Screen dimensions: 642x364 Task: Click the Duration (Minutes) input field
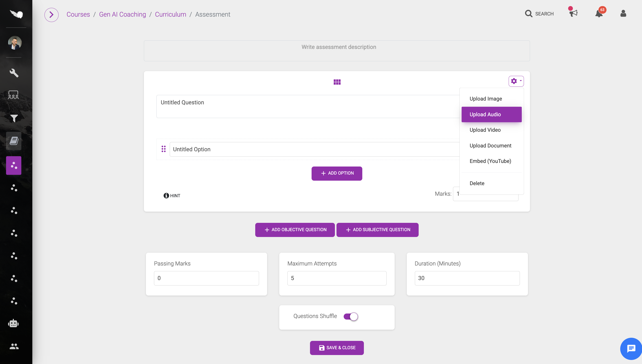[x=467, y=278]
